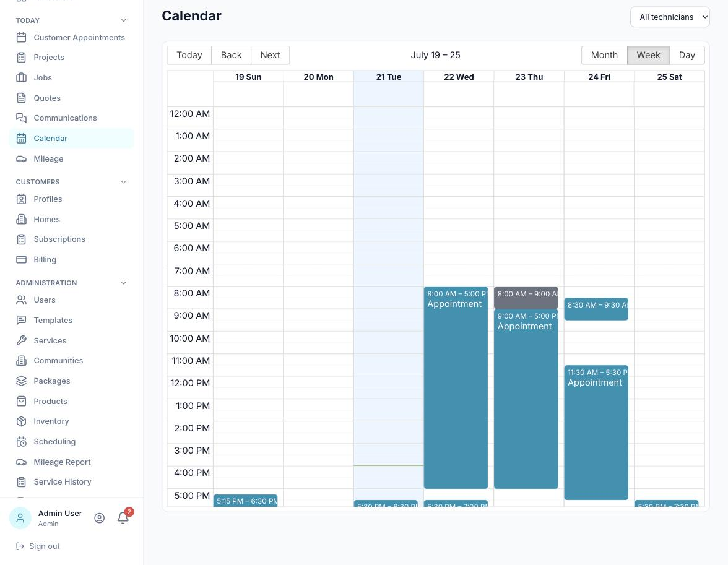Image resolution: width=728 pixels, height=565 pixels.
Task: Click the July 19 – 25 date label
Action: tap(436, 55)
